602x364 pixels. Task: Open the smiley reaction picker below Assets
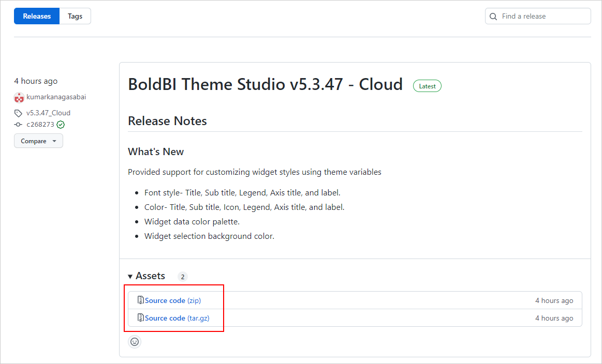tap(134, 341)
